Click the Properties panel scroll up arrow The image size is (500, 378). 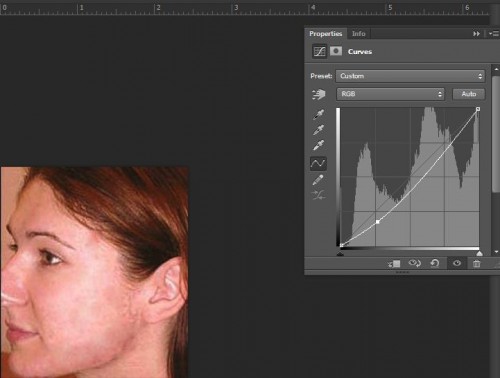496,69
